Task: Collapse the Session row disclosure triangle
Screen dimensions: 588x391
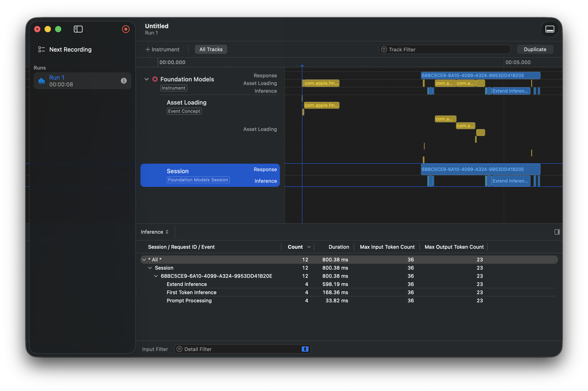Action: point(150,268)
